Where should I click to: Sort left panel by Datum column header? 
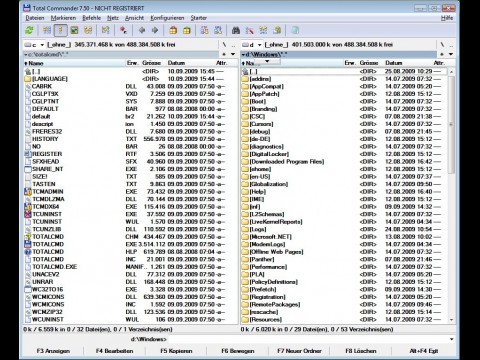pyautogui.click(x=190, y=63)
